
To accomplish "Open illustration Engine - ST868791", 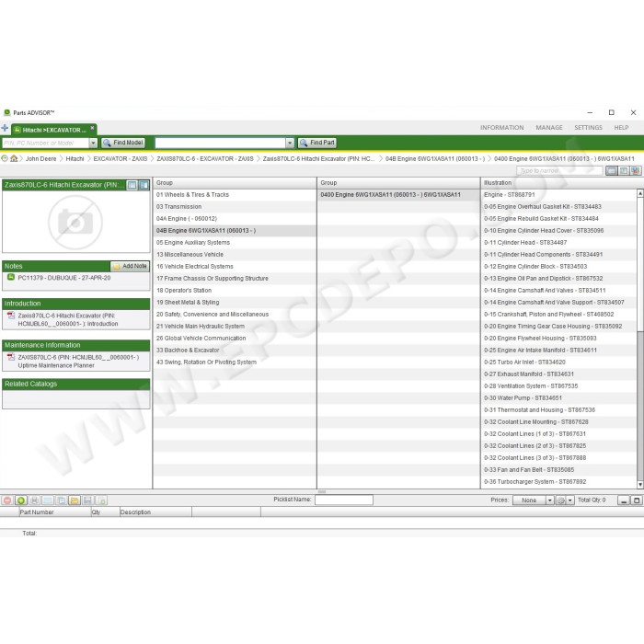I will click(x=559, y=195).
